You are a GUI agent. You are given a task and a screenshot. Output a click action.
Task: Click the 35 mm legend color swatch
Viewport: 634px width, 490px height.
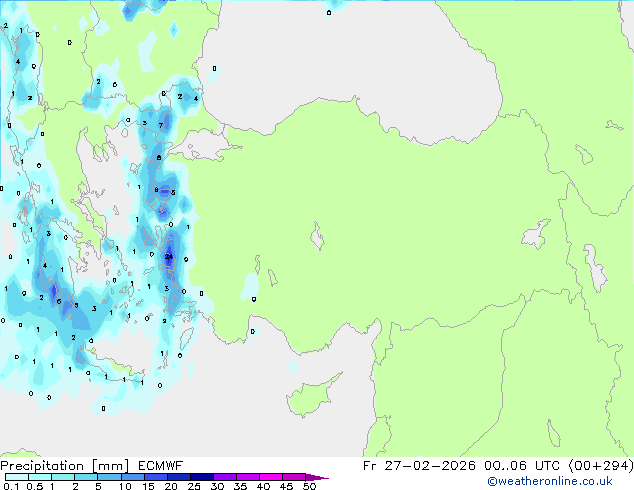point(247,477)
